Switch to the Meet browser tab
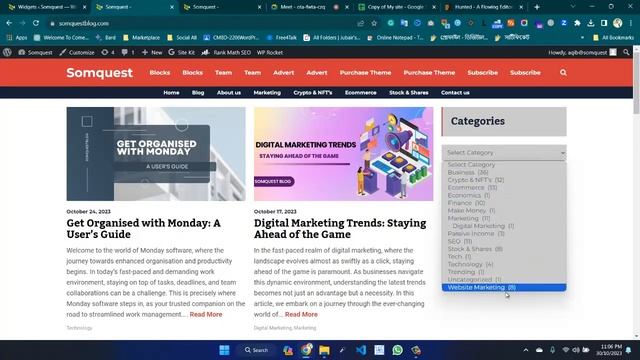 pyautogui.click(x=308, y=7)
